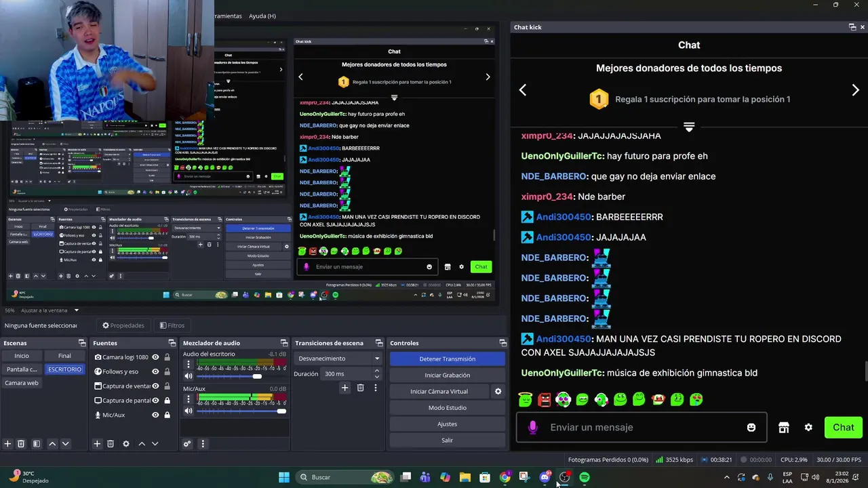Click Detener Transmisión button
The image size is (868, 488).
448,359
